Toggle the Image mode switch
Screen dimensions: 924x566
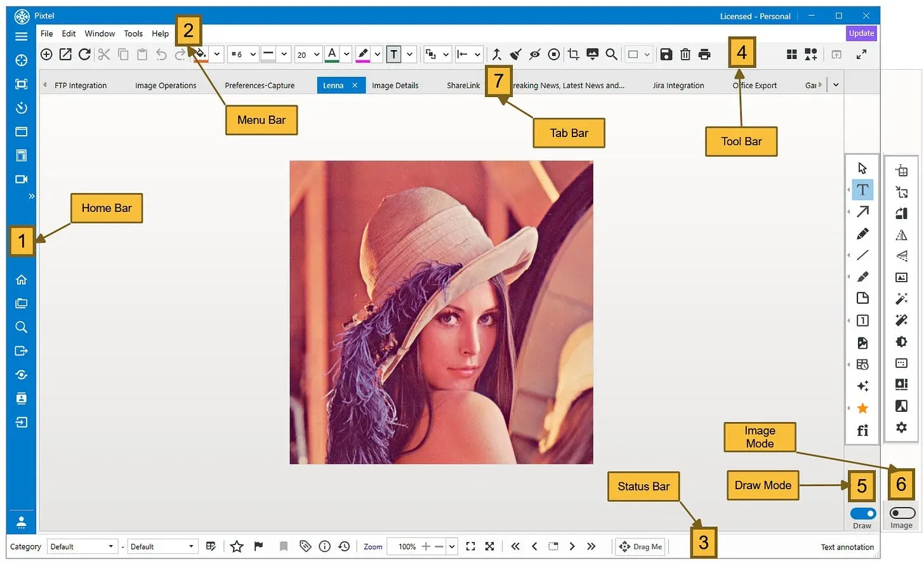pos(902,513)
